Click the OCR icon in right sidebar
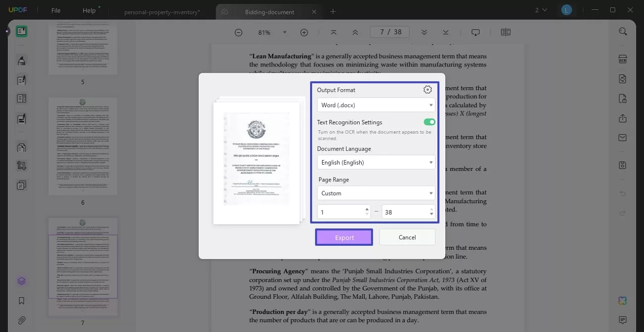Image resolution: width=644 pixels, height=332 pixels. coord(623,58)
